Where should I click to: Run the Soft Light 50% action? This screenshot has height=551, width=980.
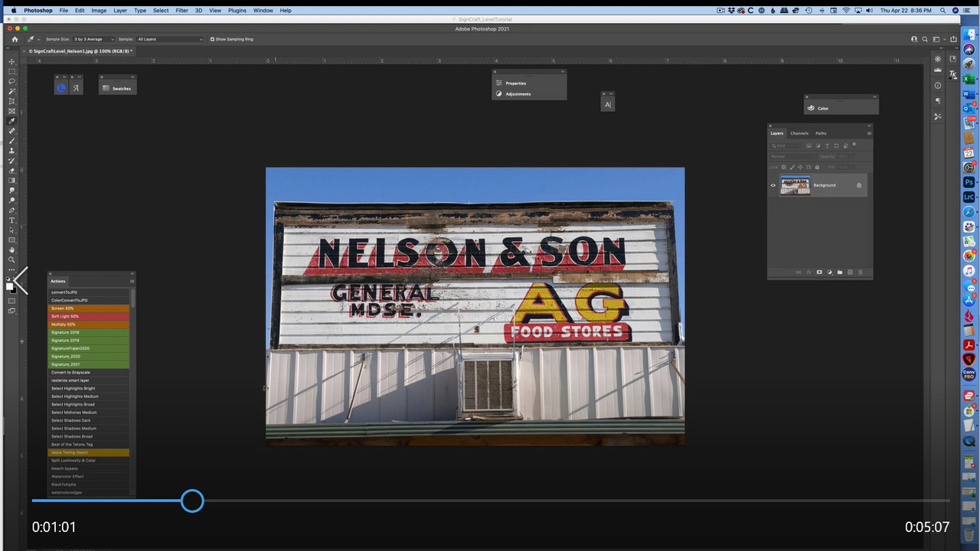click(x=88, y=316)
